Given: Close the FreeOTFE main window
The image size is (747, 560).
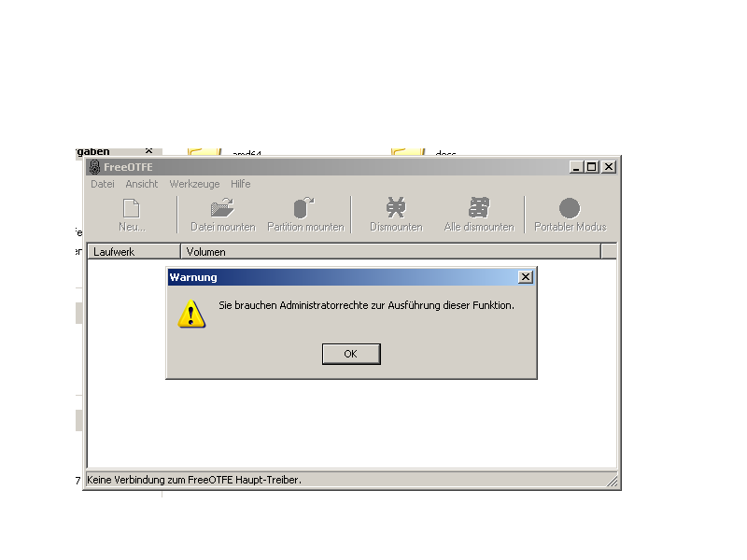Looking at the screenshot, I should (x=609, y=167).
